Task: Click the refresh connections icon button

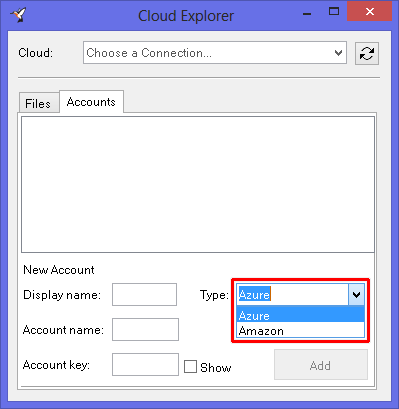Action: click(367, 53)
